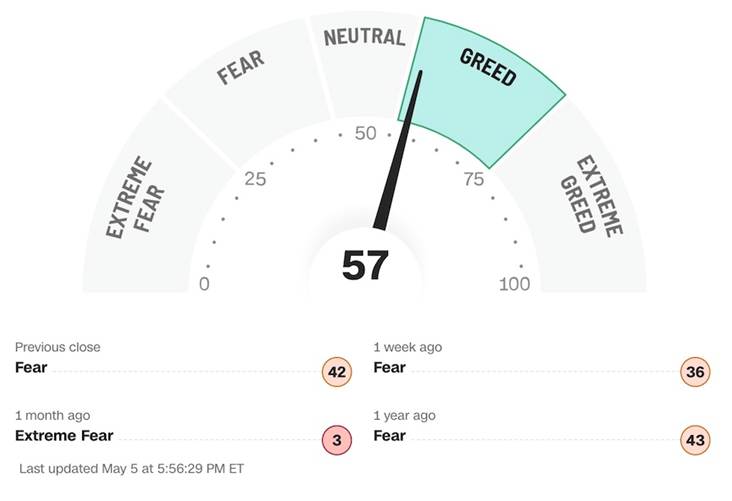Click the 100 mark on gauge scale
The image size is (732, 501).
(x=514, y=284)
